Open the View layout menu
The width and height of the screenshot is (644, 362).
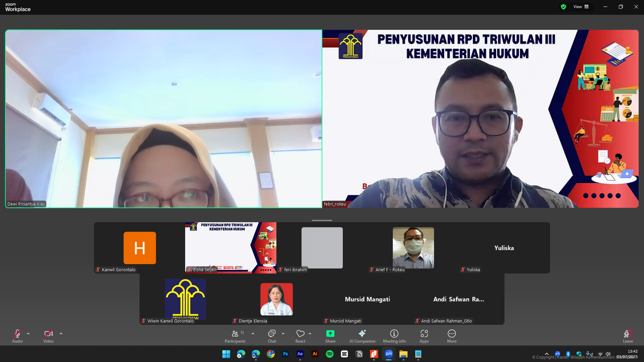tap(581, 7)
